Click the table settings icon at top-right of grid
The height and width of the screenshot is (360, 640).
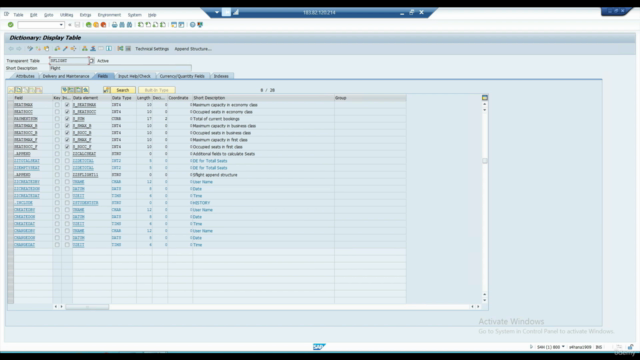[484, 98]
